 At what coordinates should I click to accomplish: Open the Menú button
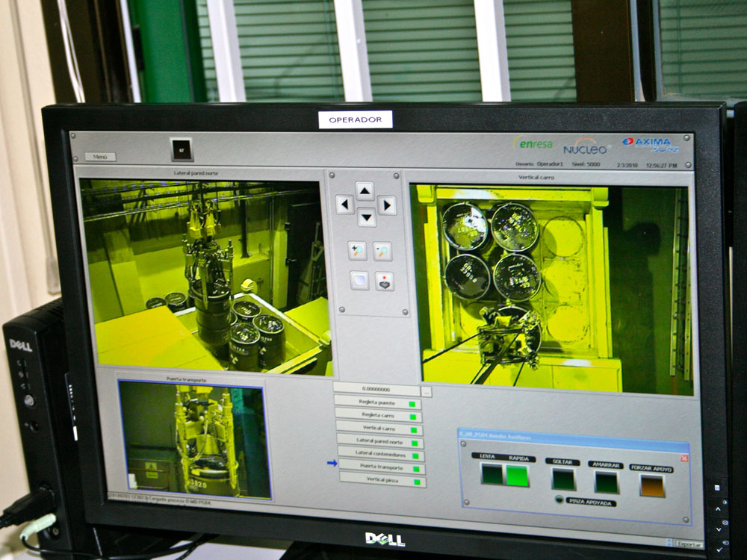[99, 157]
